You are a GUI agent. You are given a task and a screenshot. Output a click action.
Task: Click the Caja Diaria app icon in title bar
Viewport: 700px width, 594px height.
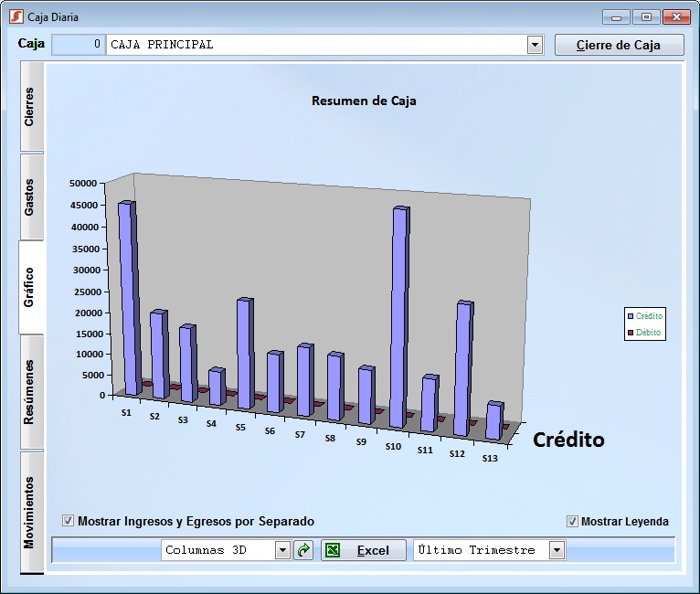coord(15,16)
